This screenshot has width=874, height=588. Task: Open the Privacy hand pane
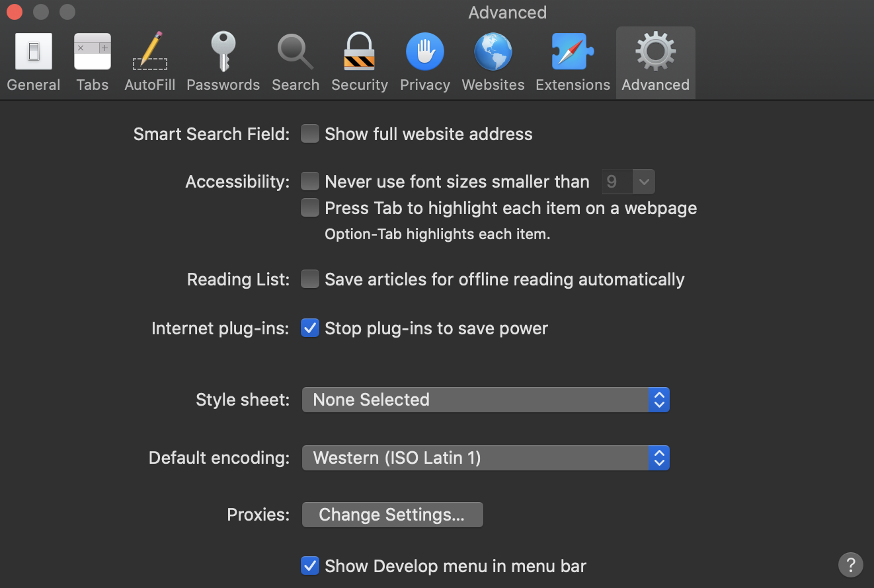click(x=425, y=63)
